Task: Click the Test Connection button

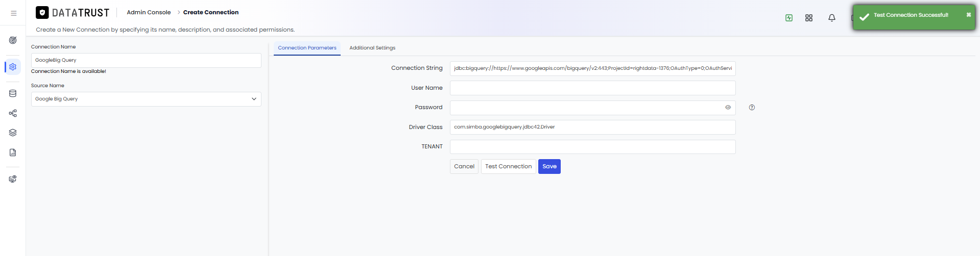Action: (509, 167)
